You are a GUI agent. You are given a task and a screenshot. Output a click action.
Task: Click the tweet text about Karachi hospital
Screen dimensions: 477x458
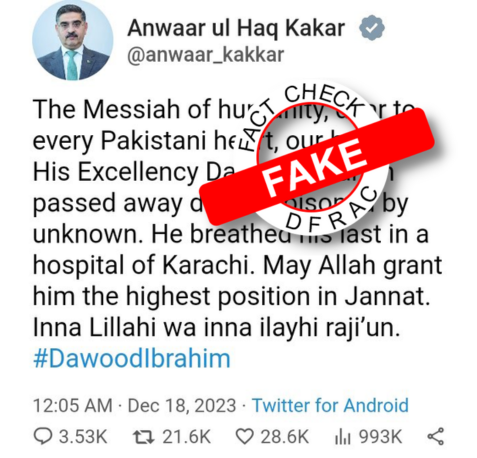pos(237,265)
